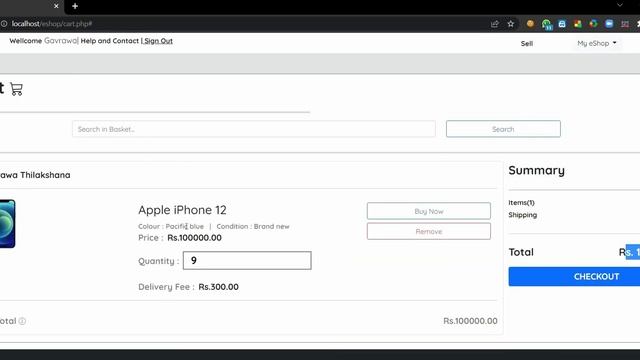Click the site info icon beside the URL
The width and height of the screenshot is (640, 360).
4,24
